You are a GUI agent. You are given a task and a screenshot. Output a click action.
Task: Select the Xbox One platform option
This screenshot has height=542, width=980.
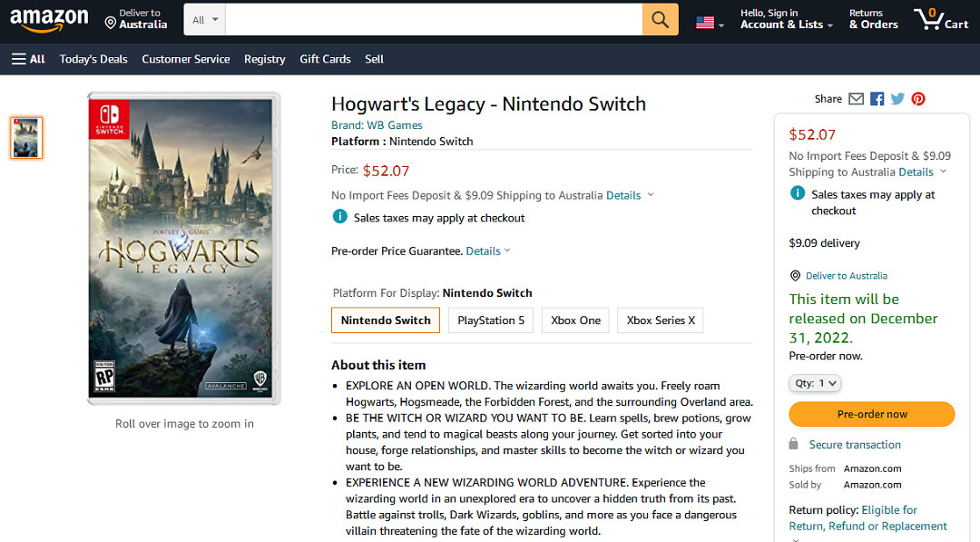coord(576,320)
